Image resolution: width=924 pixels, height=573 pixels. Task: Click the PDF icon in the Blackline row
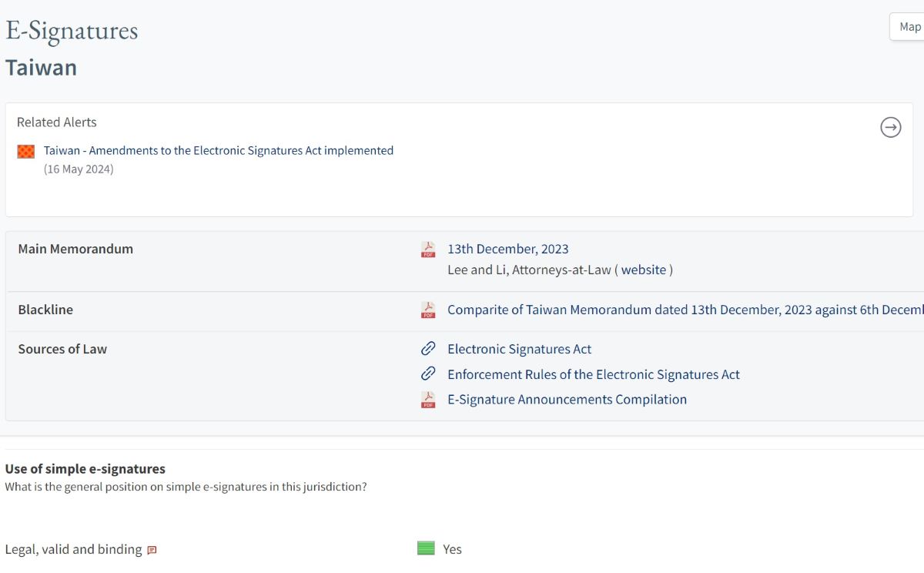tap(428, 310)
